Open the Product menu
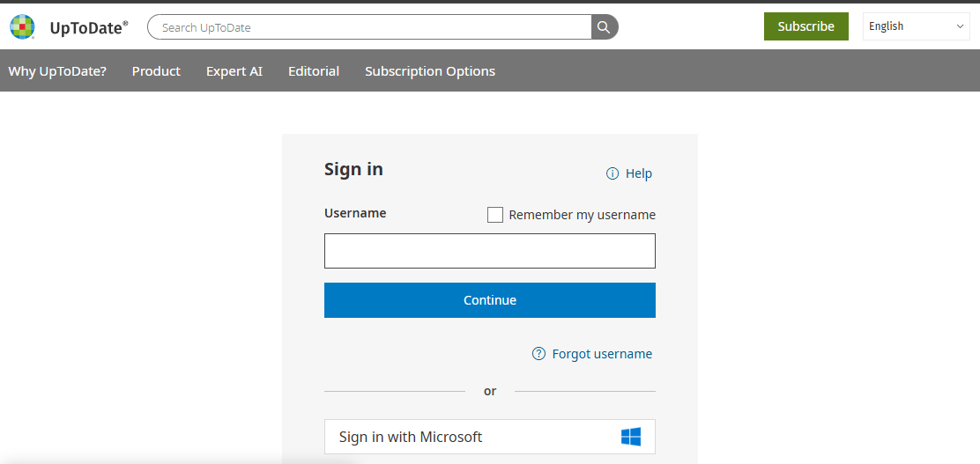980x464 pixels. (x=156, y=71)
